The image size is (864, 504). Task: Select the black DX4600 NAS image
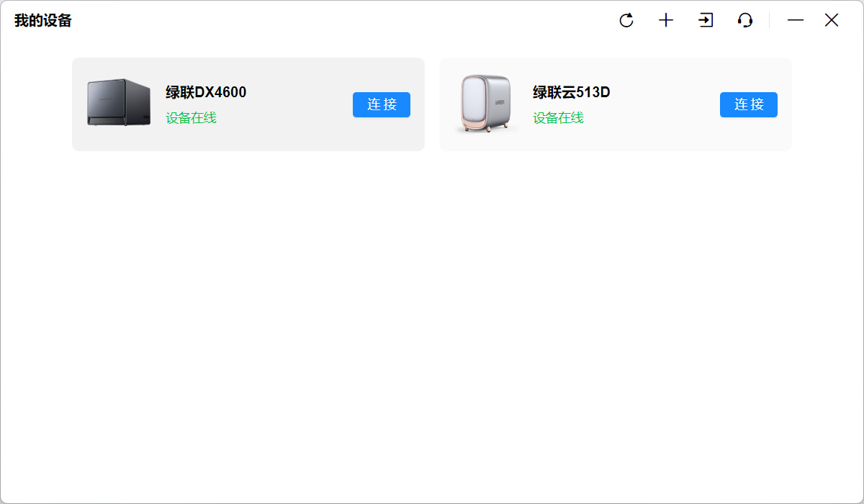tap(119, 103)
